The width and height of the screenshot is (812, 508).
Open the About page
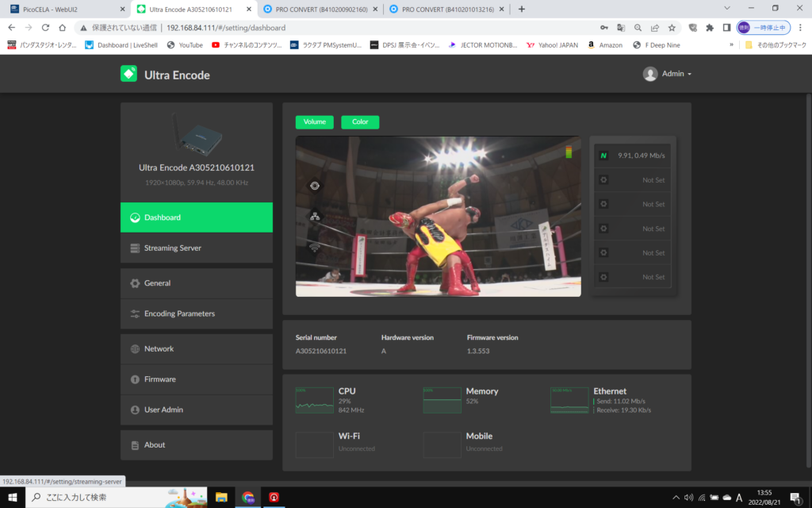click(197, 444)
